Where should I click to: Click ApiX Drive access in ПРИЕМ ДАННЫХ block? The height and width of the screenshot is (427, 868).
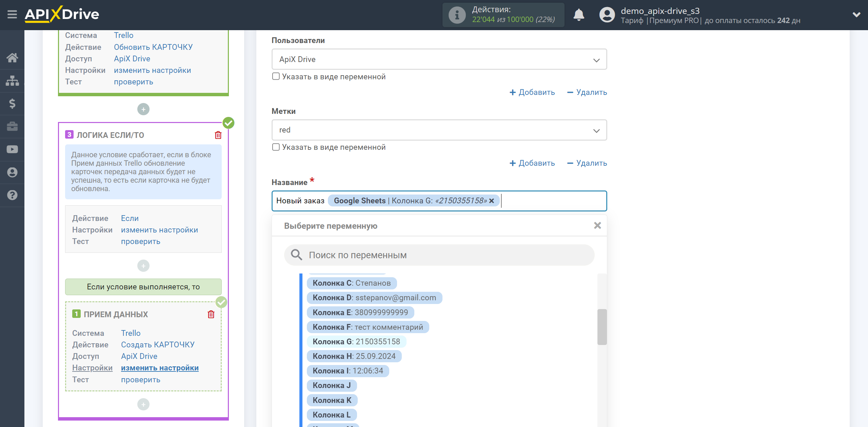pyautogui.click(x=139, y=356)
